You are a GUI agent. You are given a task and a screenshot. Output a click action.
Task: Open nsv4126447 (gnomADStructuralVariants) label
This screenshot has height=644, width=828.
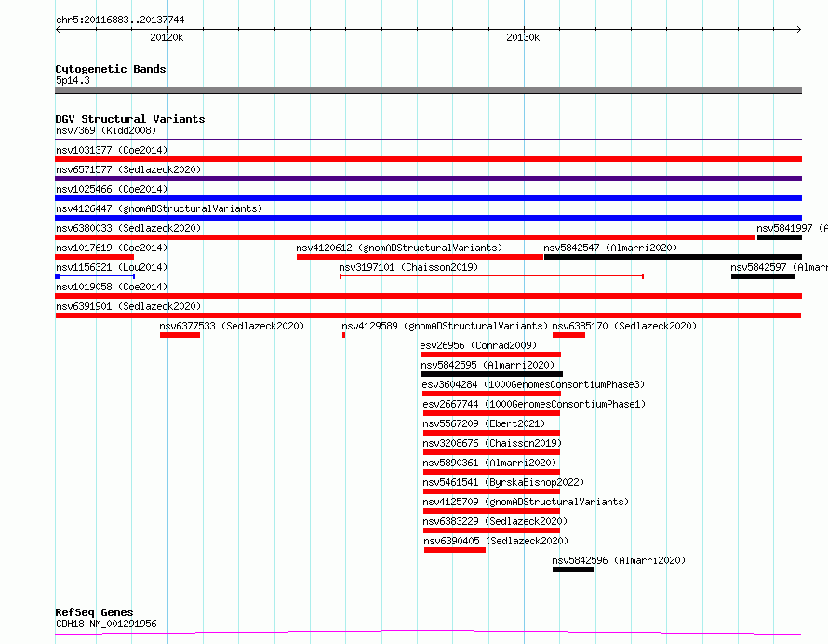[159, 208]
